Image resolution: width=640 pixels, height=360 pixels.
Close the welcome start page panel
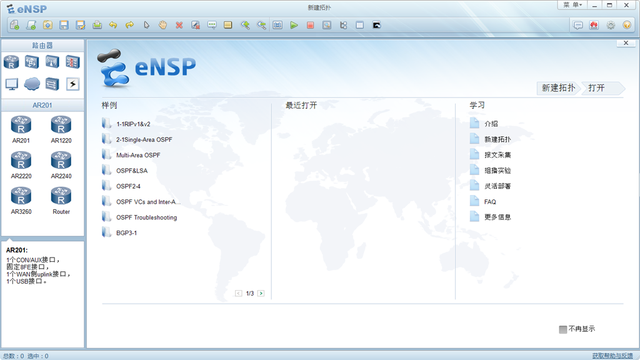click(x=626, y=43)
